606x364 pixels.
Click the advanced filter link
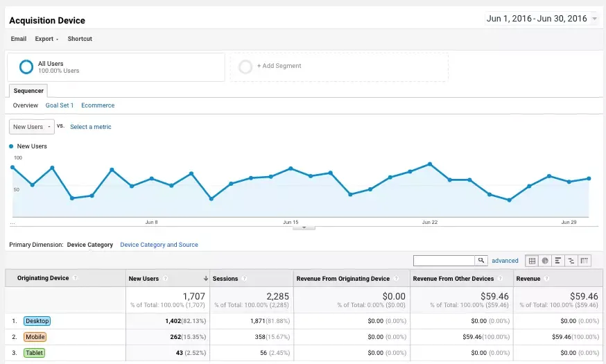point(505,261)
